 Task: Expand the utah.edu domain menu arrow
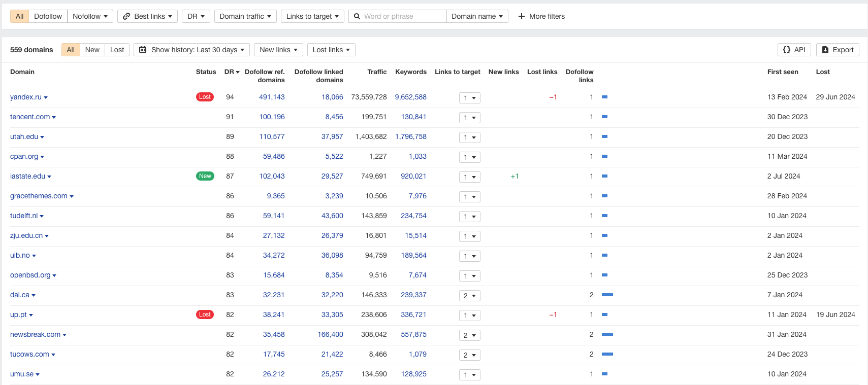42,137
